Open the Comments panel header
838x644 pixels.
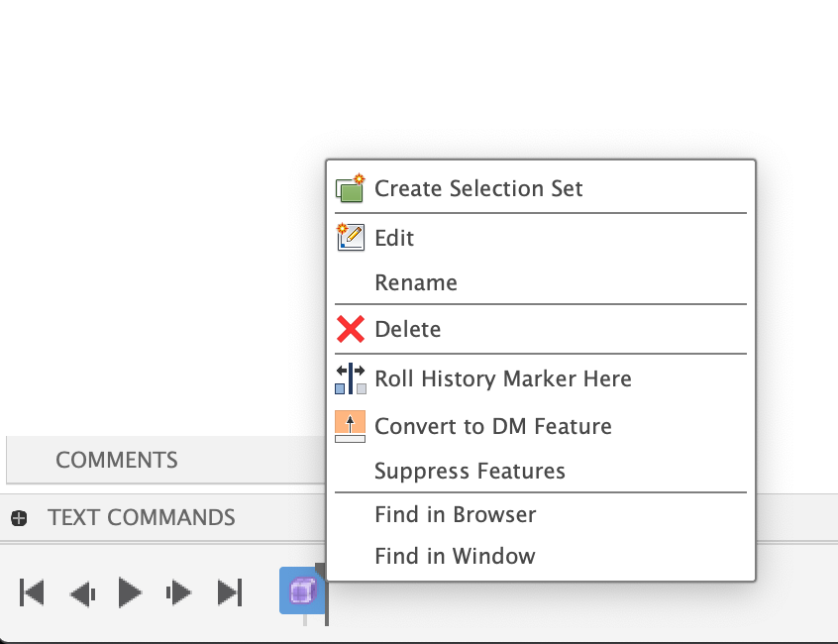point(117,460)
